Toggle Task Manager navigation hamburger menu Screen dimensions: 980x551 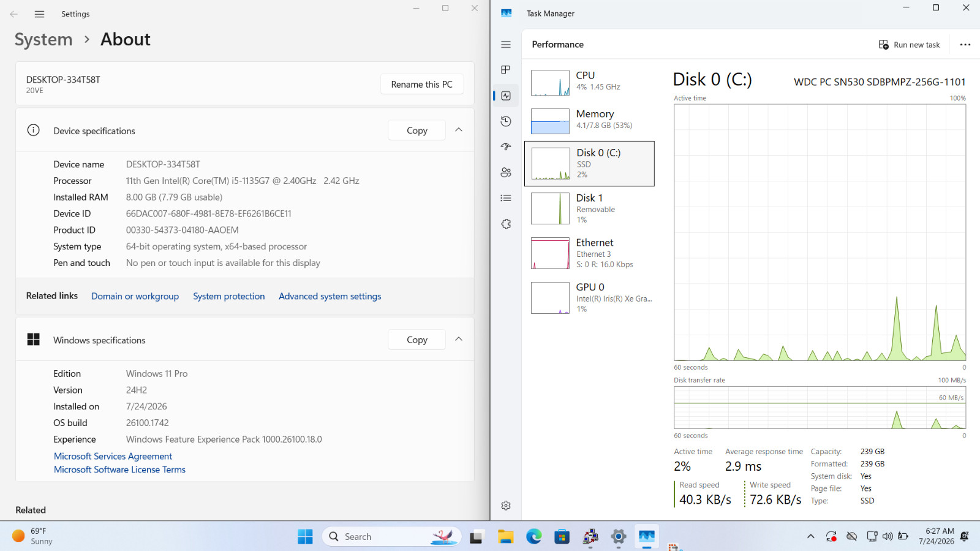[506, 45]
